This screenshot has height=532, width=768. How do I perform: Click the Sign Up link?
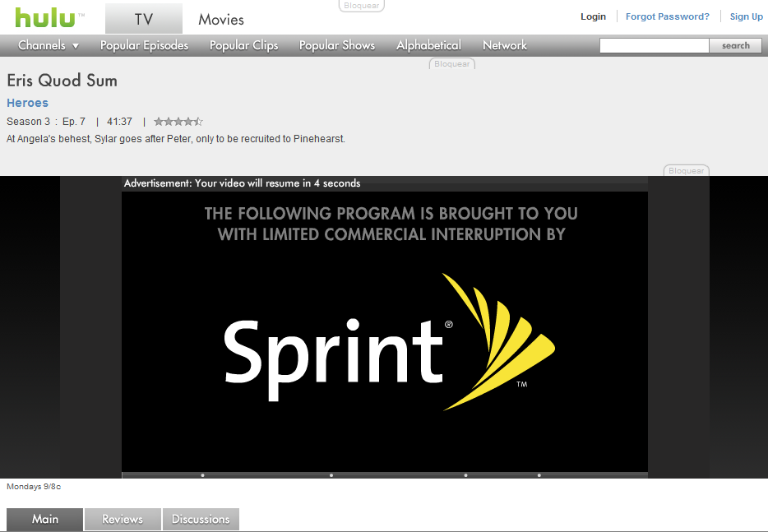[x=746, y=16]
